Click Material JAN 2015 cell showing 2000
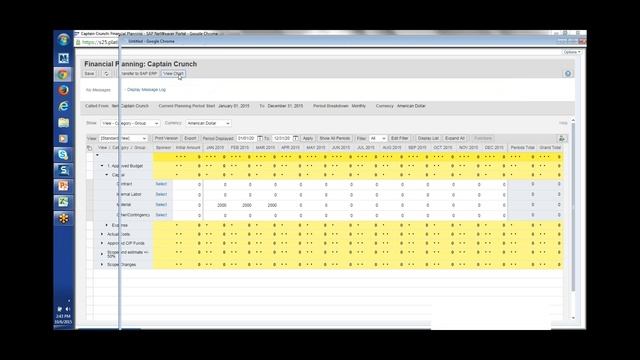 point(216,205)
